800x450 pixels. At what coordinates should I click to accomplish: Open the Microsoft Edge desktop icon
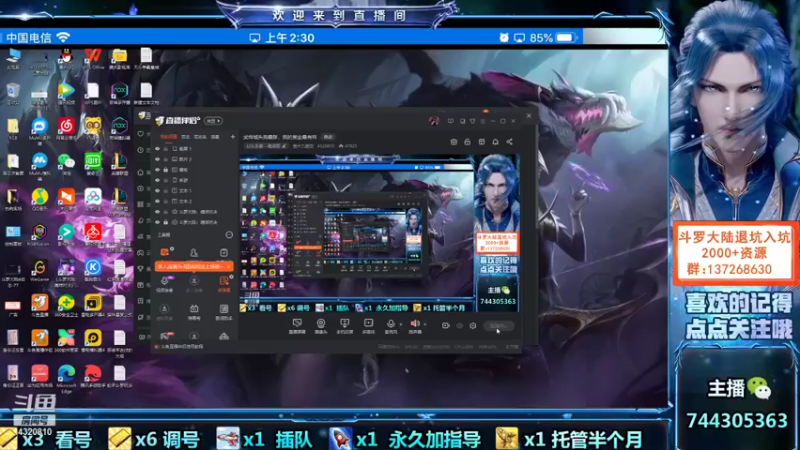66,377
